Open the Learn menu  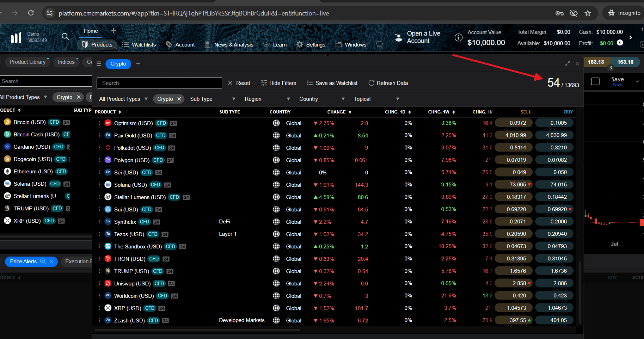275,44
